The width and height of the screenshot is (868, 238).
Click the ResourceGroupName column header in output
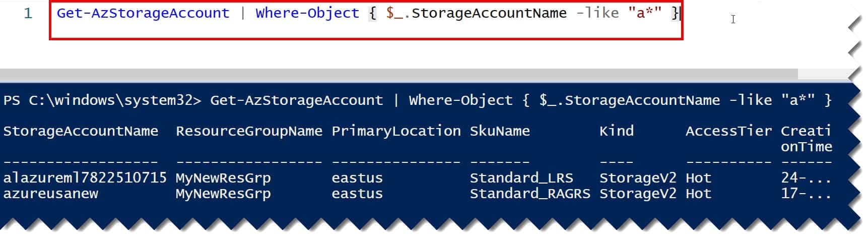click(x=249, y=131)
